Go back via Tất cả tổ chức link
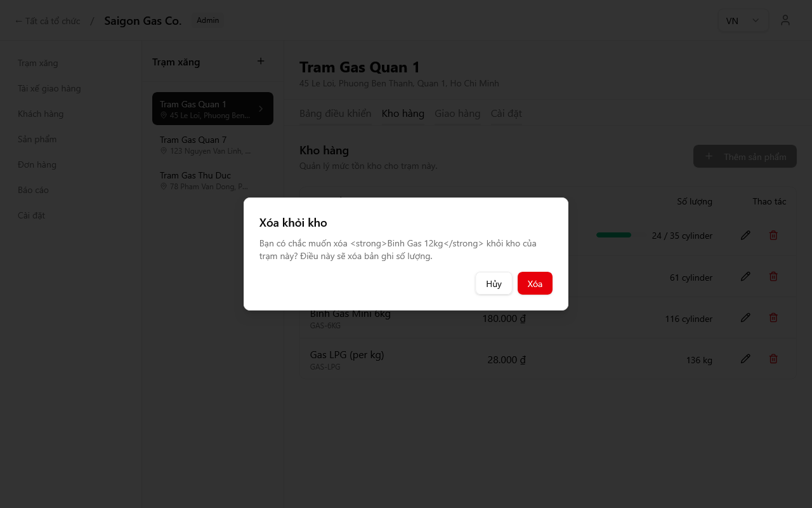This screenshot has width=812, height=508. pos(48,21)
